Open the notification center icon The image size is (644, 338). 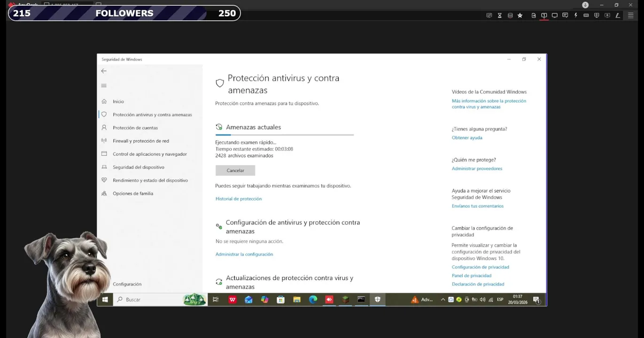(536, 300)
